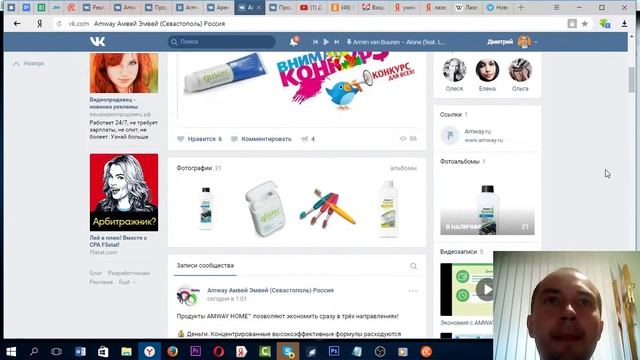Click the community avatar in post

pyautogui.click(x=188, y=295)
